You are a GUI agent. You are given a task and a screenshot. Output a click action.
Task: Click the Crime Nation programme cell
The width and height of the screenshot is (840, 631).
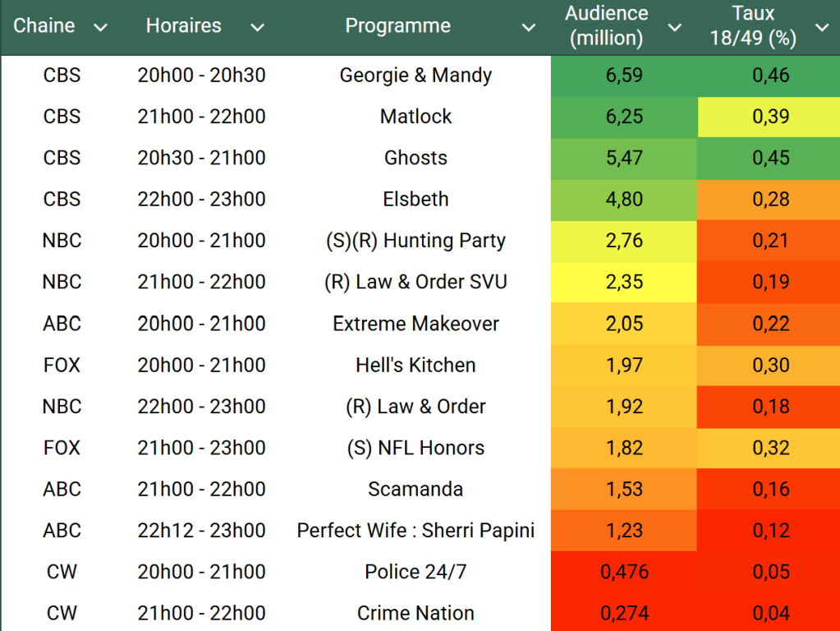(415, 613)
